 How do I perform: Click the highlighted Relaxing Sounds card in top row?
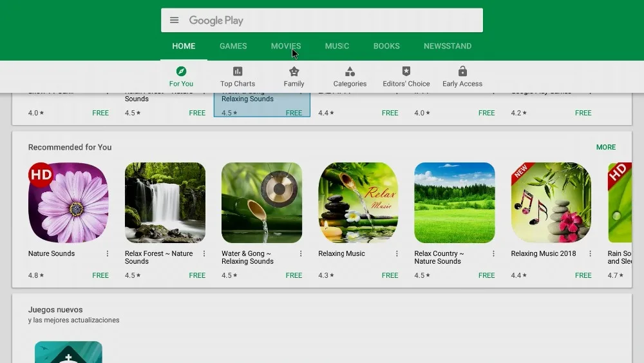261,105
